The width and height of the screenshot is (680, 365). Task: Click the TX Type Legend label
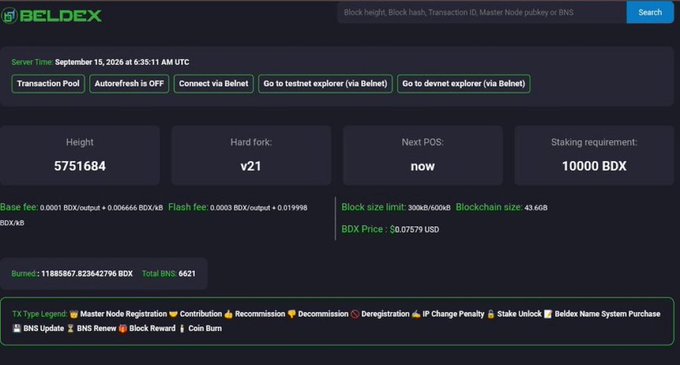coord(39,314)
